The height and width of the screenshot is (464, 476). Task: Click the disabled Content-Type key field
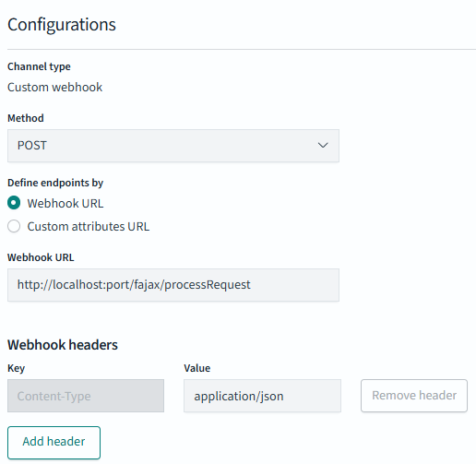tap(86, 396)
